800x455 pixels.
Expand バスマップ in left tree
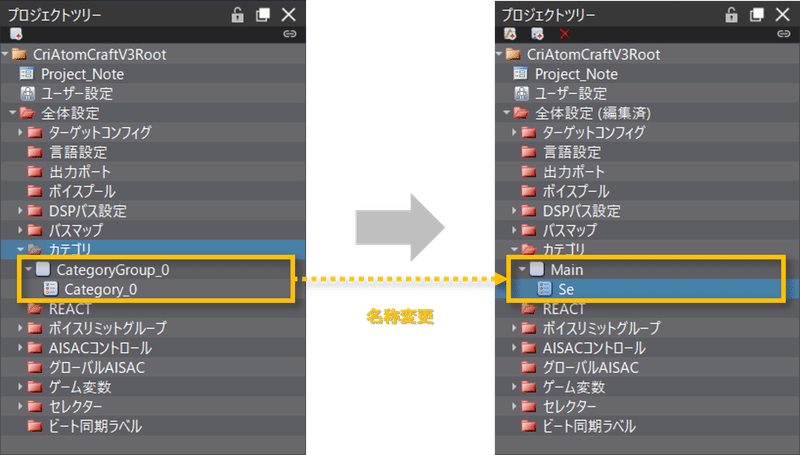pos(20,230)
